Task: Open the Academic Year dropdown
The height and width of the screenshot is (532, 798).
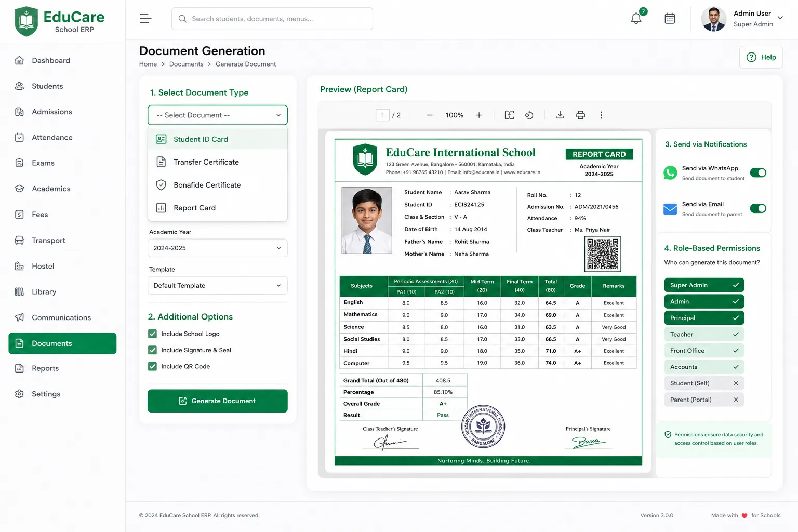Action: click(218, 248)
